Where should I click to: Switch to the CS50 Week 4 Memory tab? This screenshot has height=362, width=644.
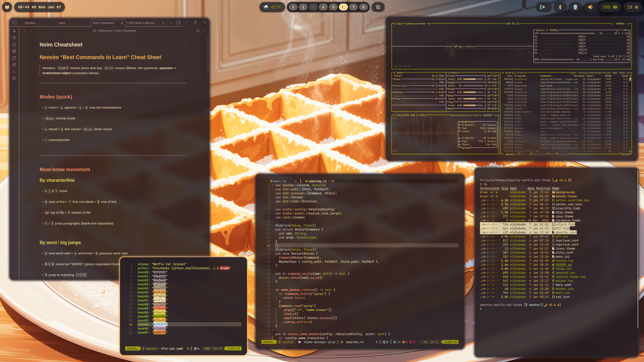click(141, 23)
